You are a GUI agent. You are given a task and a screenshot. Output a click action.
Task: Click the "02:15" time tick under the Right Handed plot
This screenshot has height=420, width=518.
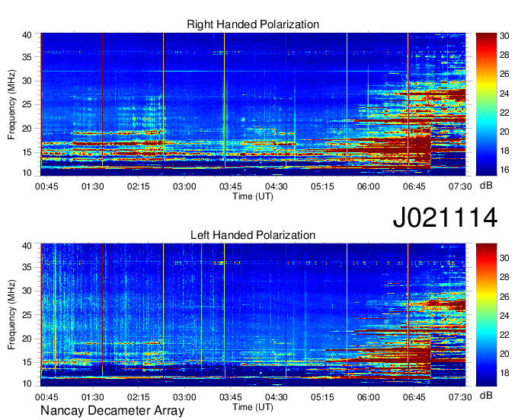pyautogui.click(x=139, y=186)
